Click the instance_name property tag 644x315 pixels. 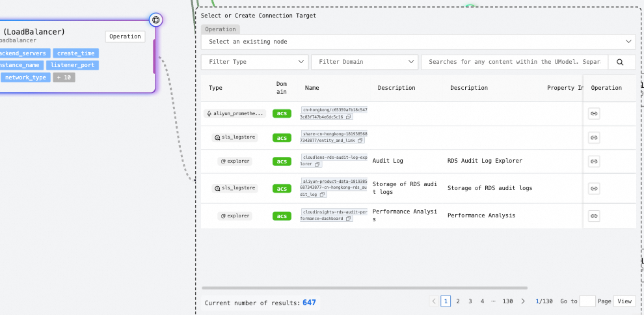point(21,65)
